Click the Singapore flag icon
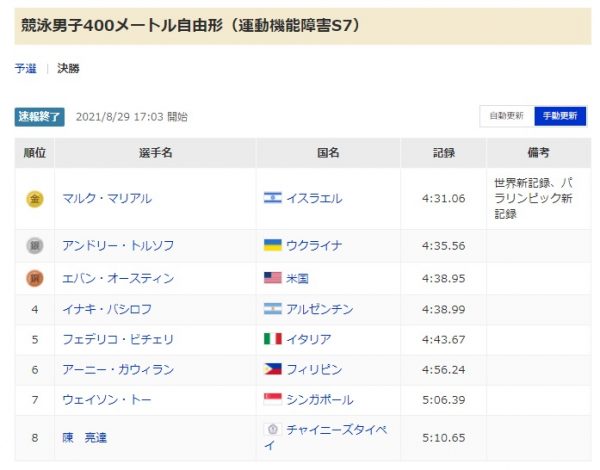Screen dimensions: 600x470 click(272, 399)
